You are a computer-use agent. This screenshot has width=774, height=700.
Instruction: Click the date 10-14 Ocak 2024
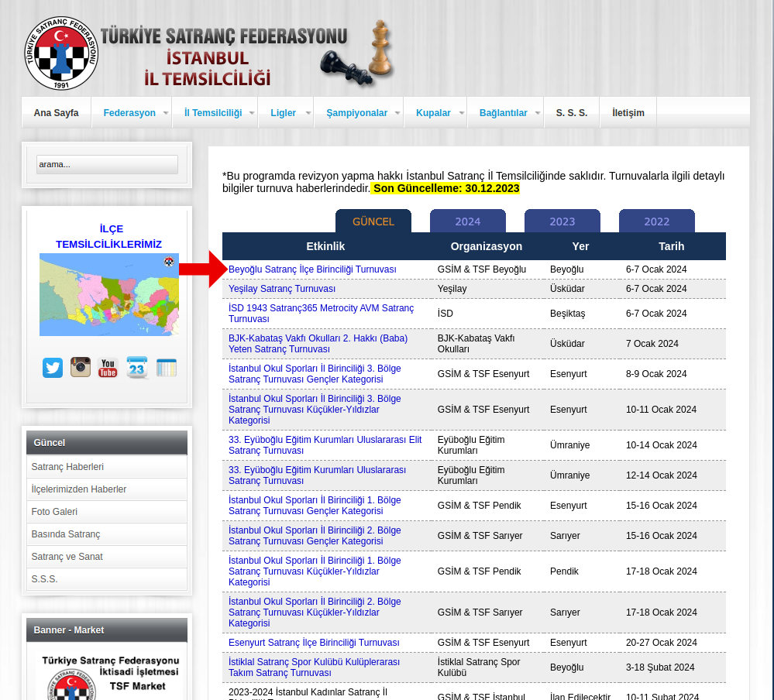point(662,445)
